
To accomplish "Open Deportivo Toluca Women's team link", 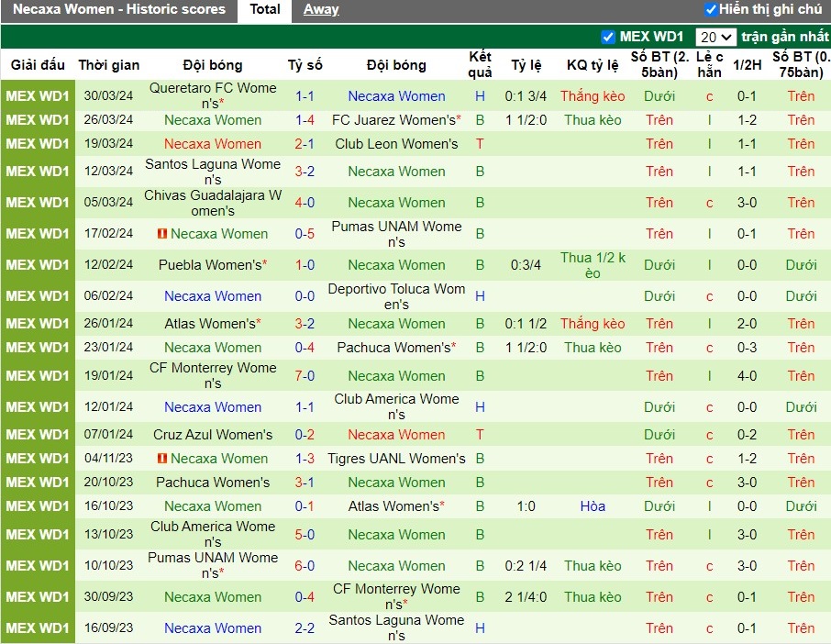I will click(396, 296).
